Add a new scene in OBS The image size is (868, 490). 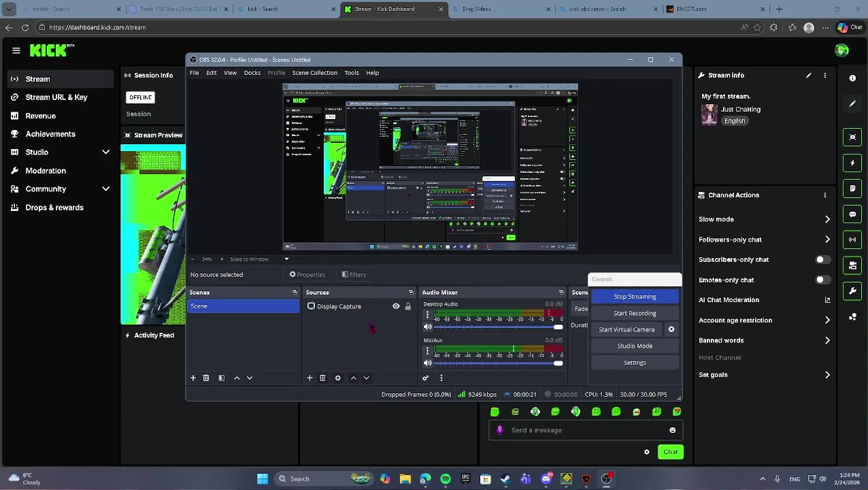pos(193,378)
